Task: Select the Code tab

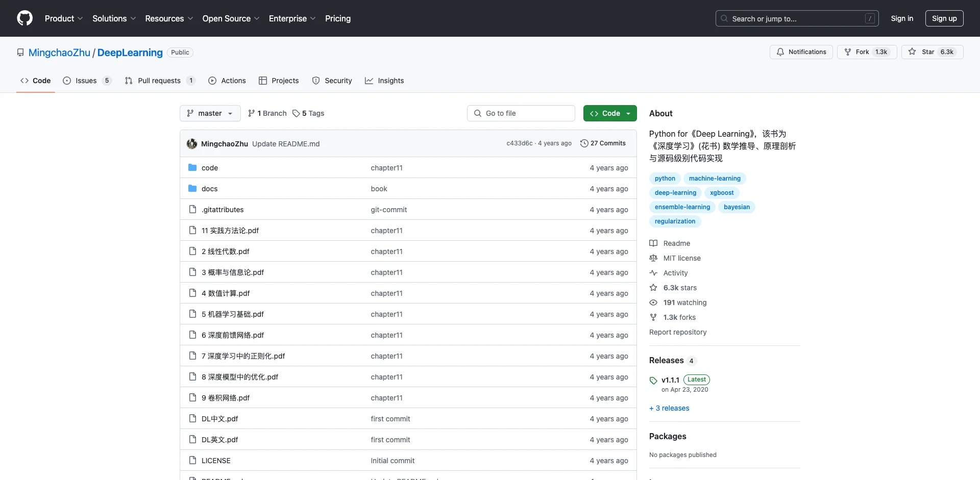Action: (36, 81)
